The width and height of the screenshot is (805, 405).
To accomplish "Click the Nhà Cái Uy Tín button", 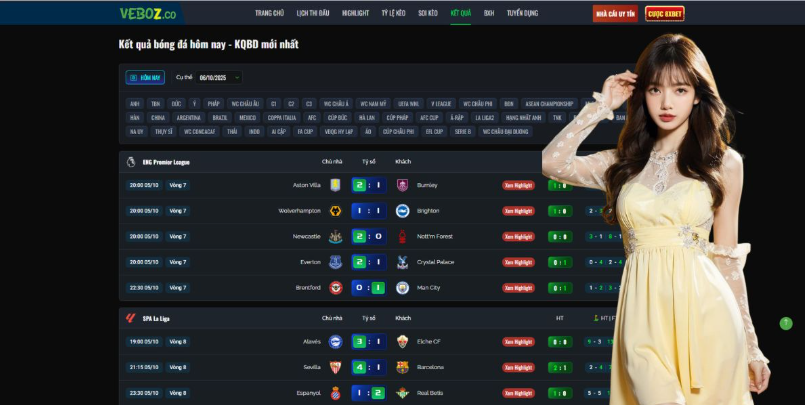I will (615, 14).
